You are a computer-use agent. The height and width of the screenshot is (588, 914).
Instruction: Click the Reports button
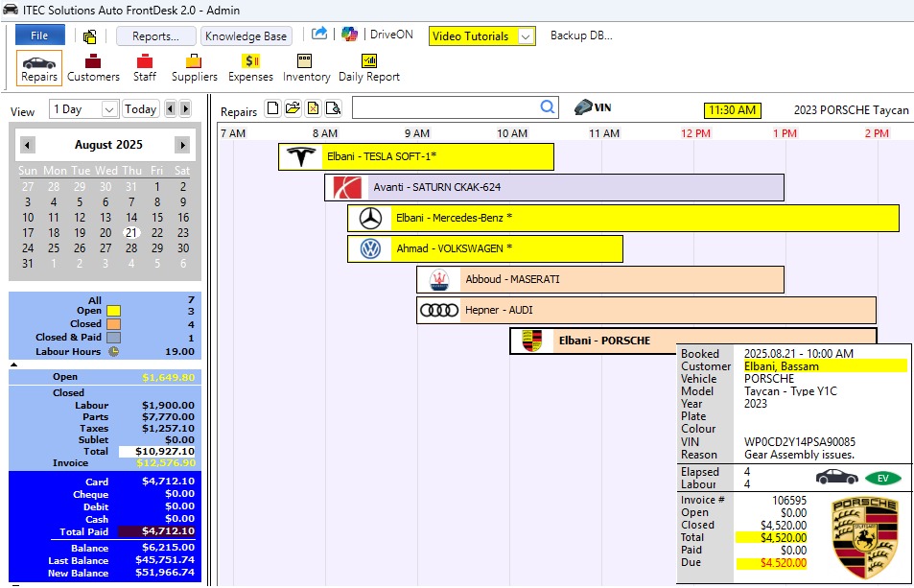pos(155,36)
